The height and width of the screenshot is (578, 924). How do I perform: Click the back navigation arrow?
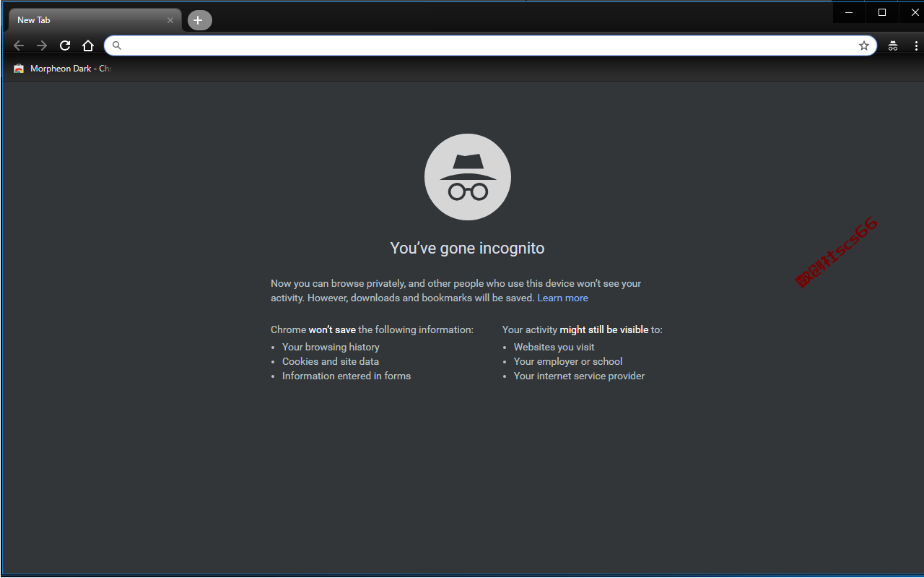(x=19, y=46)
